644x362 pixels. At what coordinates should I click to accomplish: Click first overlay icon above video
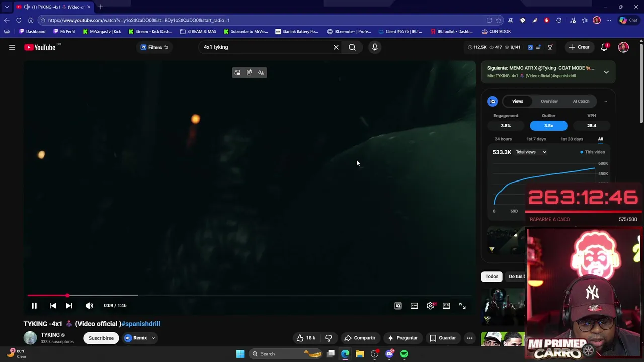click(237, 73)
